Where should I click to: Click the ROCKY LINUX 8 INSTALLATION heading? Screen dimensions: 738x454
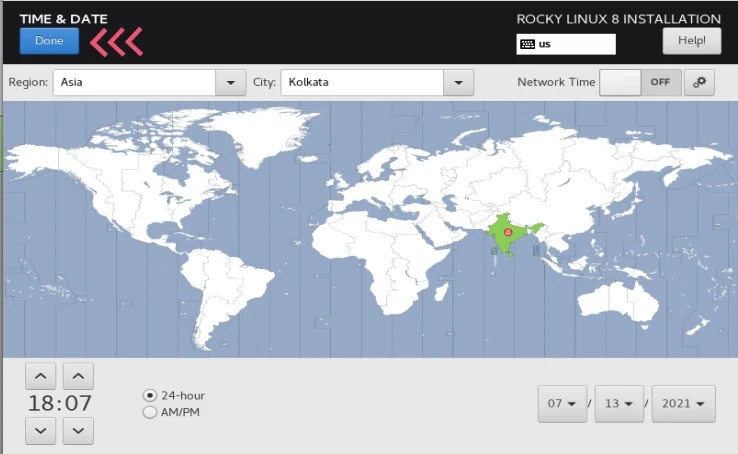point(618,19)
